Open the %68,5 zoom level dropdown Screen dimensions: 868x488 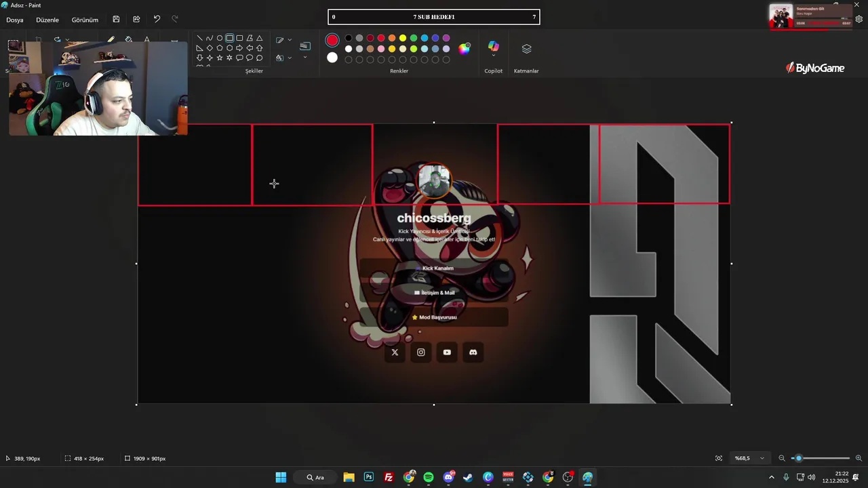point(749,458)
